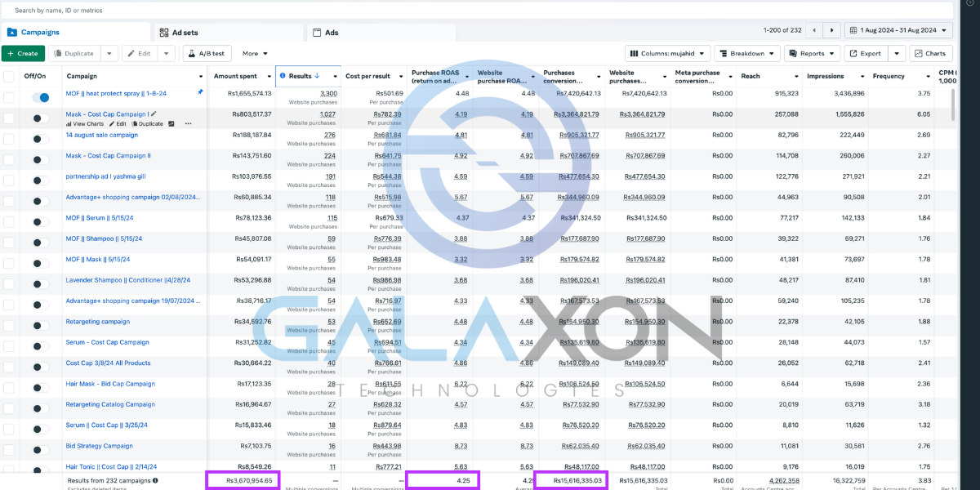Viewport: 980px width, 490px height.
Task: Open the Bid Strategy Campaign link
Action: coord(100,446)
